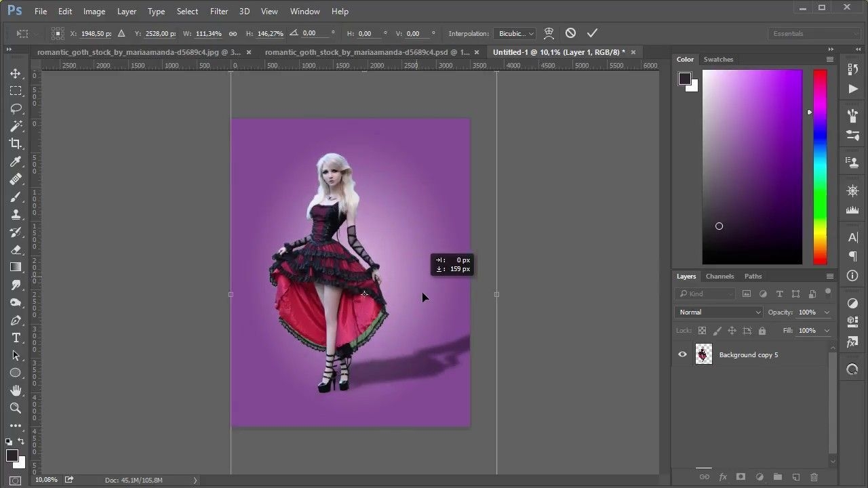This screenshot has height=488, width=868.
Task: Click the W width percentage field
Action: pos(209,33)
